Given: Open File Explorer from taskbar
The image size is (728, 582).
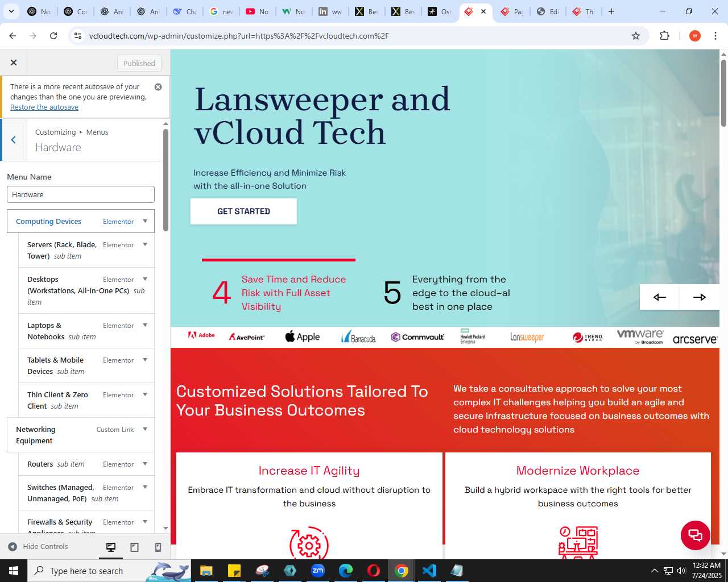Looking at the screenshot, I should (x=206, y=571).
